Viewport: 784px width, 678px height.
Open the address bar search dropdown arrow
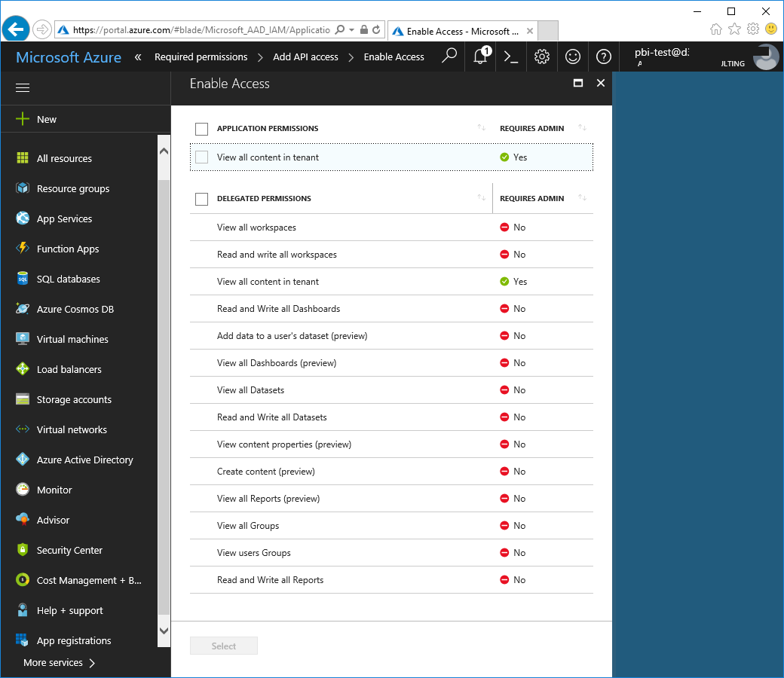351,30
